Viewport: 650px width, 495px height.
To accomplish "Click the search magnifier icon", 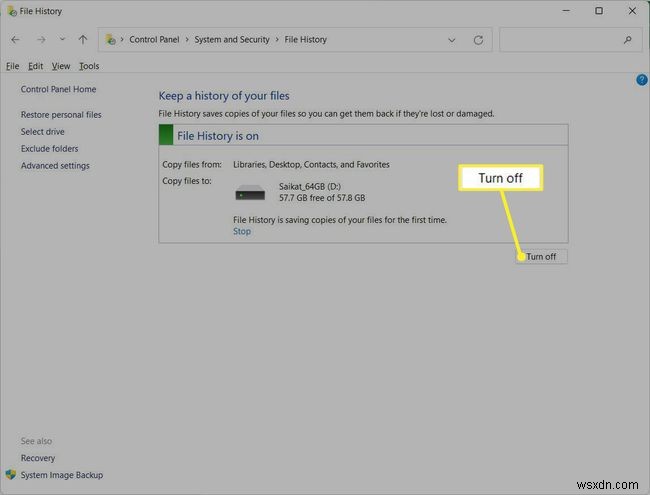I will point(628,40).
